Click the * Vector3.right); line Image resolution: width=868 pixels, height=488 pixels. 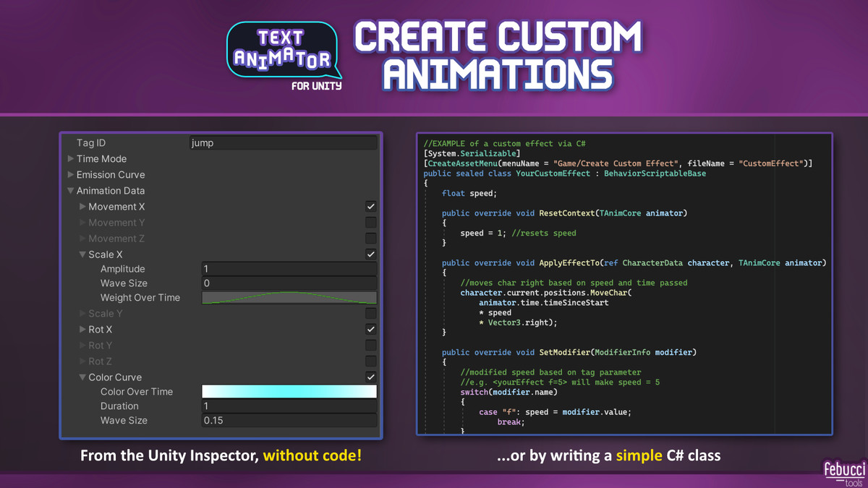pyautogui.click(x=518, y=323)
